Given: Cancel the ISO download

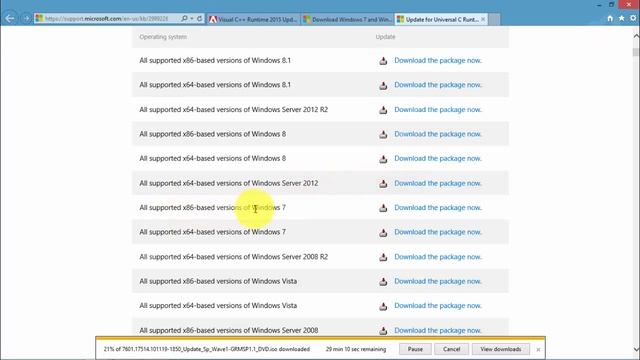Looking at the screenshot, I should click(x=451, y=349).
